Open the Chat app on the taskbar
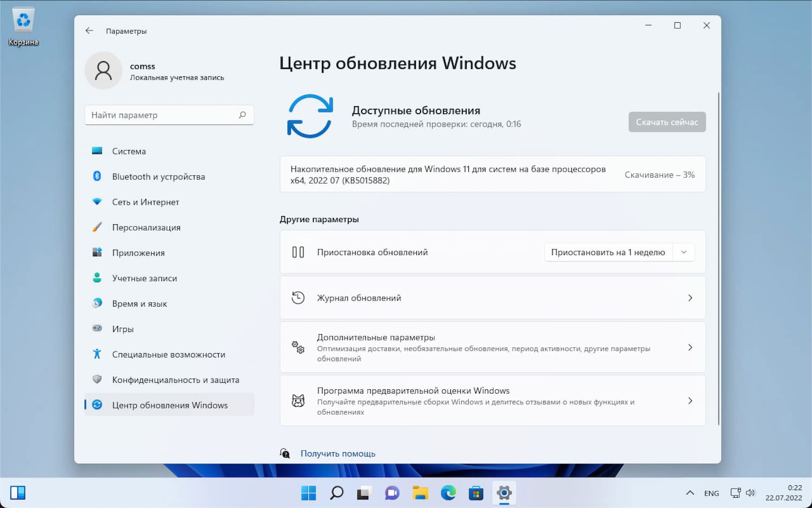Viewport: 812px width, 508px height. pyautogui.click(x=392, y=493)
